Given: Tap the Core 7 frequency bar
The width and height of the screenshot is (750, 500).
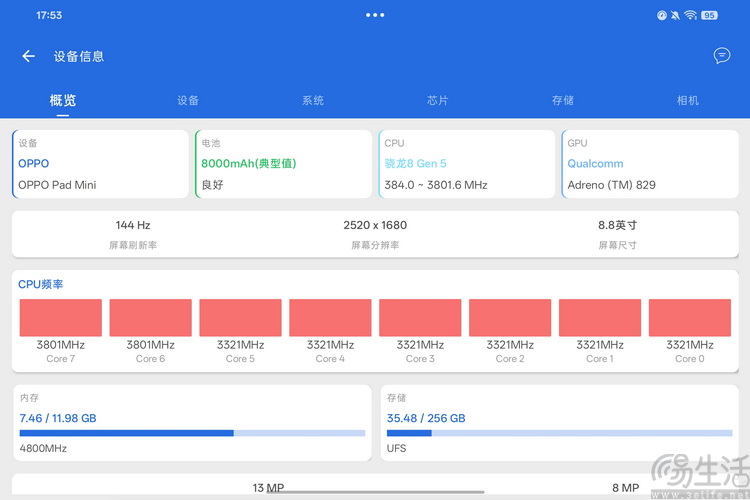Looking at the screenshot, I should point(61,318).
